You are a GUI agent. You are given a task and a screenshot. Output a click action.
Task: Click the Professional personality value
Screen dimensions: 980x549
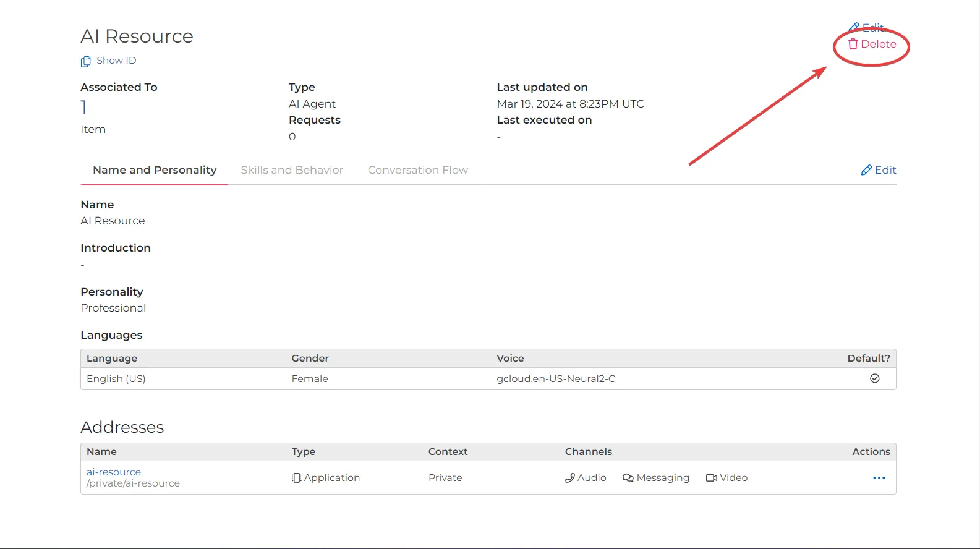[113, 308]
